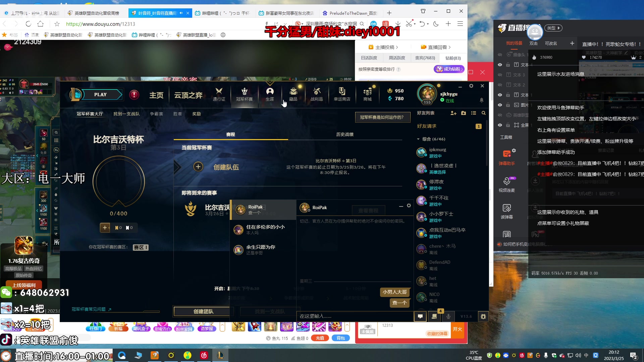Open the bug report icon

[x=483, y=316]
